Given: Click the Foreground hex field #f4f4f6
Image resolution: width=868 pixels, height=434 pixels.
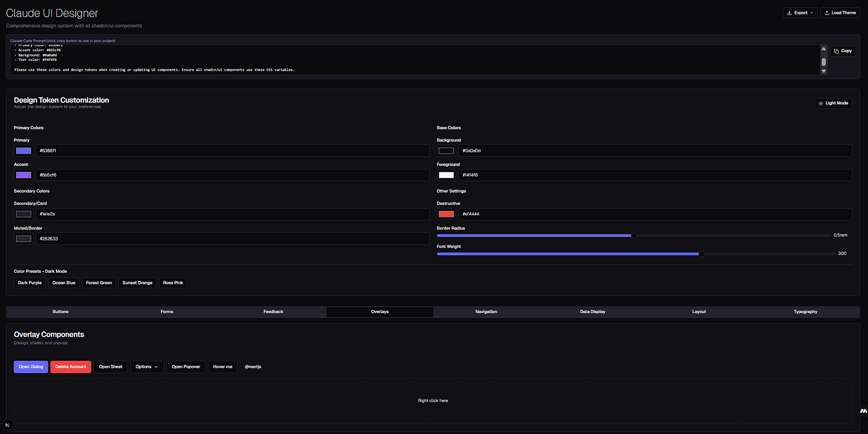Looking at the screenshot, I should [655, 175].
